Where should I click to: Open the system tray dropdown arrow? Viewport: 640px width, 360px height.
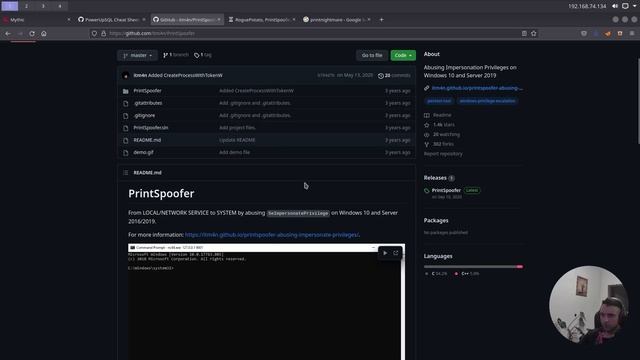[x=635, y=6]
